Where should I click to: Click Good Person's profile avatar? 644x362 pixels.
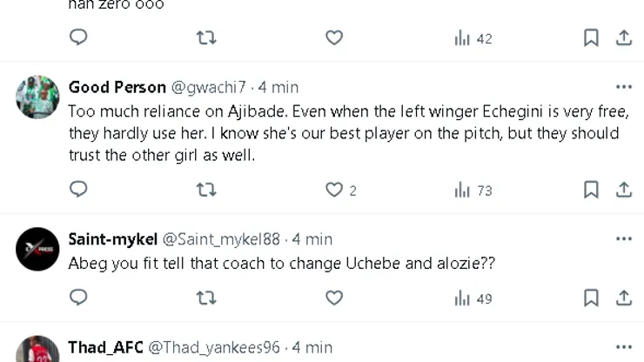pos(37,97)
